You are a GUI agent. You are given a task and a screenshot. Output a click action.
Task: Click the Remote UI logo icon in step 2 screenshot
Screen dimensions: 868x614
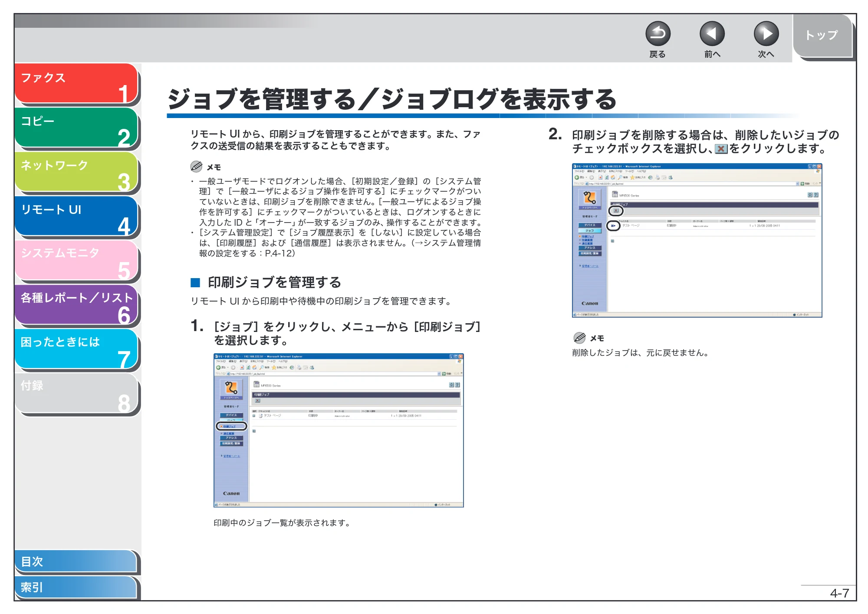589,198
